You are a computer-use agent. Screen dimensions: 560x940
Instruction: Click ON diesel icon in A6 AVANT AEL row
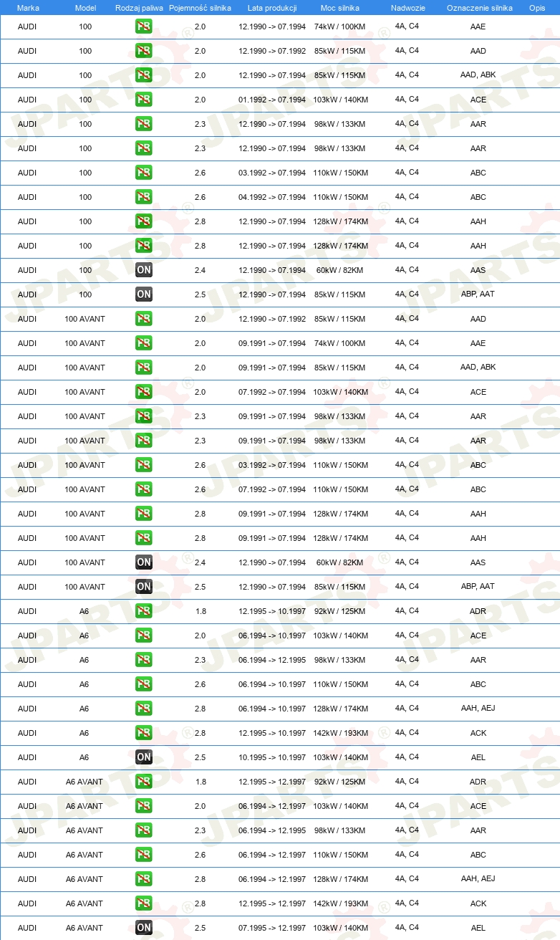coord(143,928)
